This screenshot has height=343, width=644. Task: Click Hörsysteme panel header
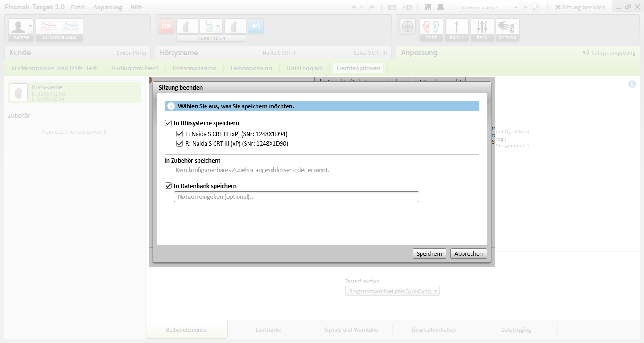click(x=179, y=53)
